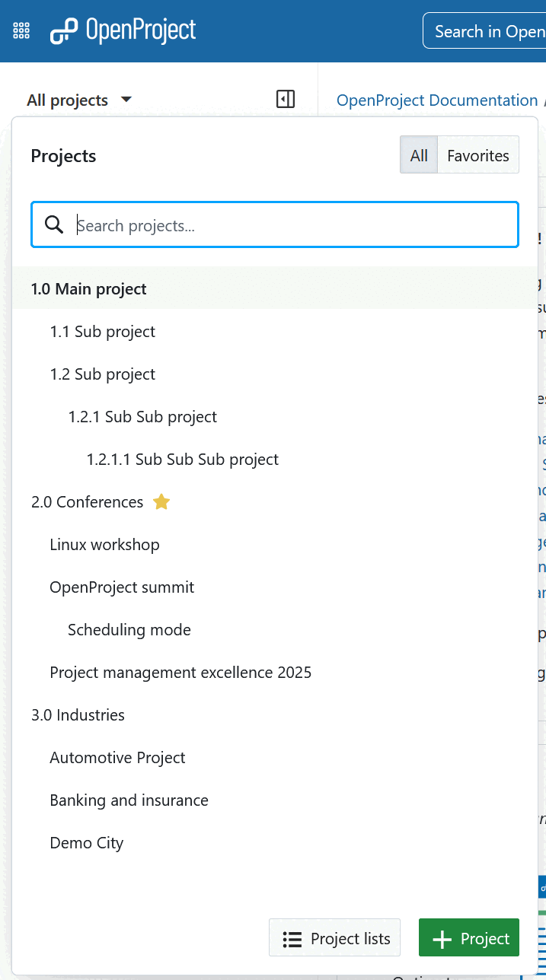Unfavorite 2.0 Conferences via its star

161,501
